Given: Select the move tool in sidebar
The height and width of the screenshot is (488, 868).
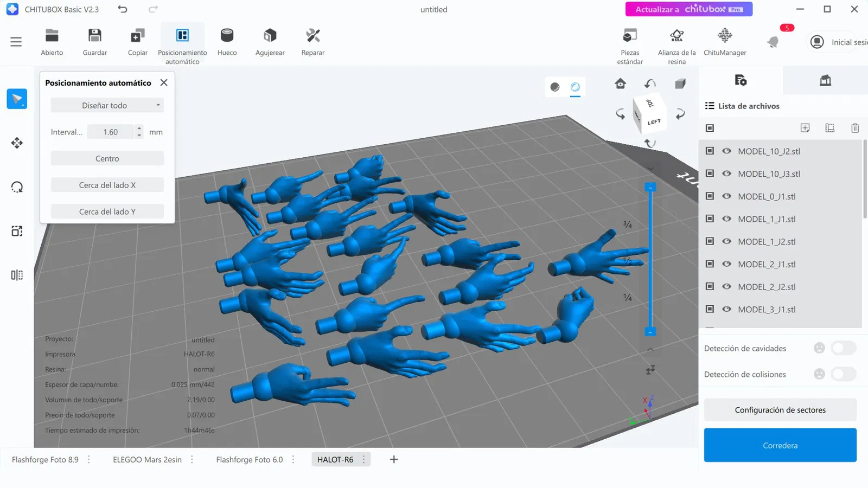Looking at the screenshot, I should pyautogui.click(x=17, y=143).
